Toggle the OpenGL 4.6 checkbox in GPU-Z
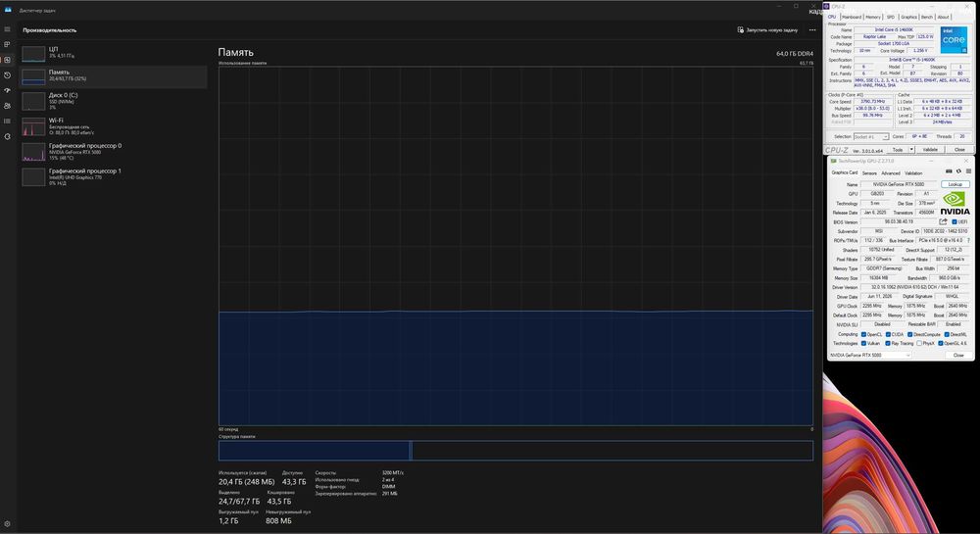The width and height of the screenshot is (980, 534). coord(941,344)
